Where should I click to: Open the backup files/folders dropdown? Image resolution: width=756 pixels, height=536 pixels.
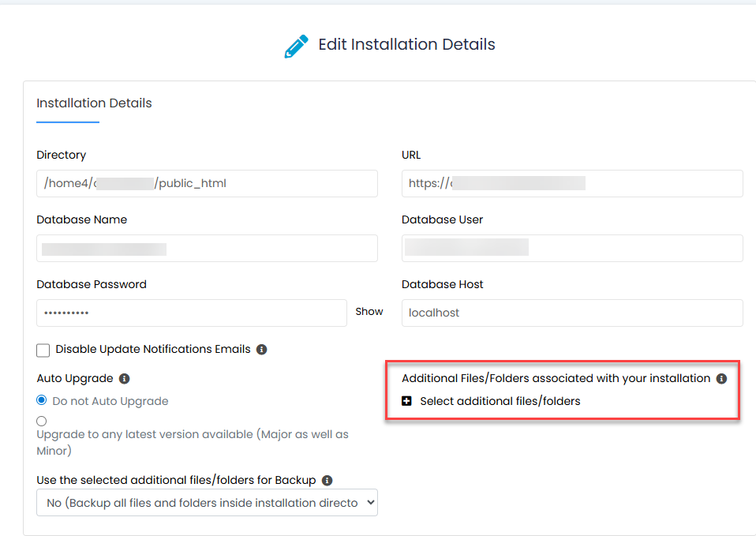click(207, 502)
